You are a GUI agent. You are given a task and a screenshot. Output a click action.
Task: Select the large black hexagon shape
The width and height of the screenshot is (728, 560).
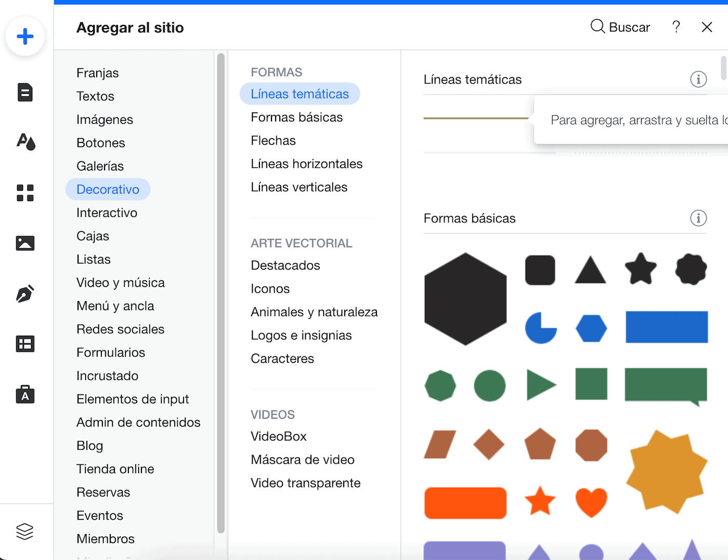point(465,299)
